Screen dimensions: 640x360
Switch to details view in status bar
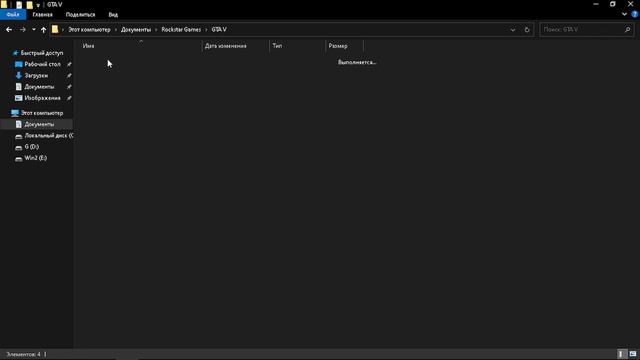click(x=621, y=354)
